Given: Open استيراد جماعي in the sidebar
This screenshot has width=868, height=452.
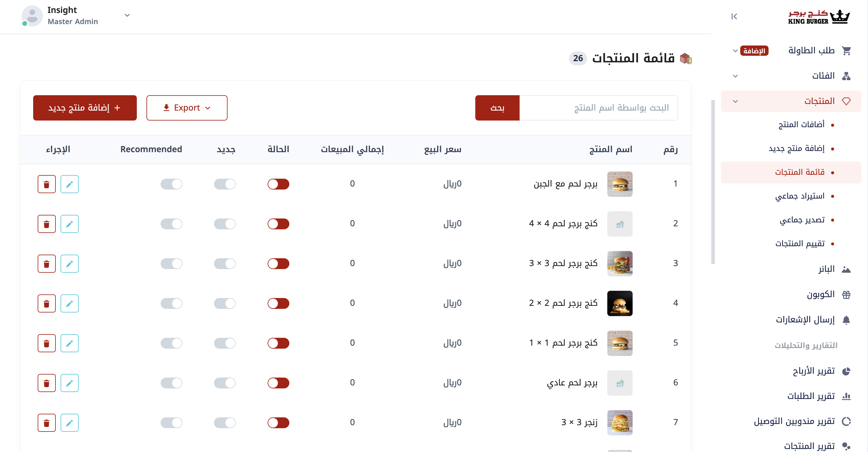Looking at the screenshot, I should 800,196.
